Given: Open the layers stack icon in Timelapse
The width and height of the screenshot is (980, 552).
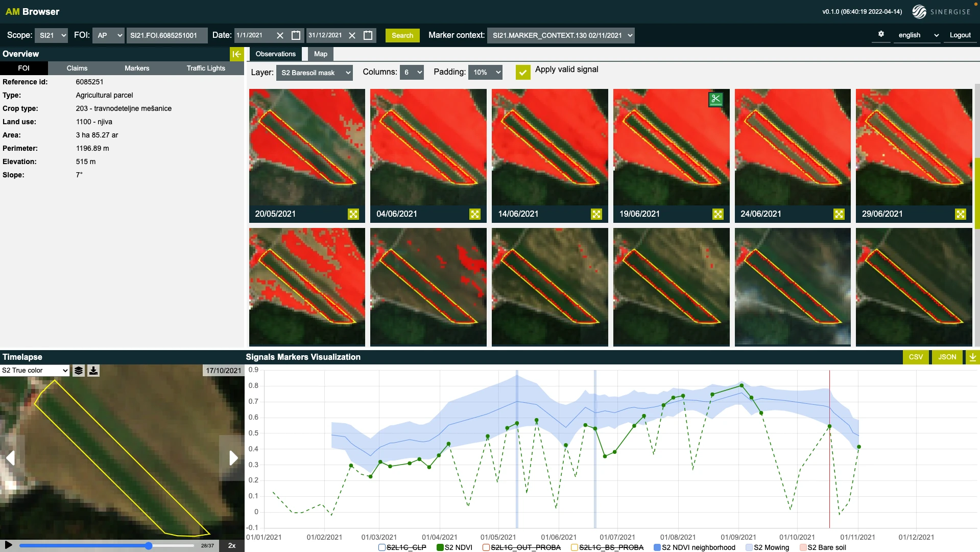Looking at the screenshot, I should (x=79, y=371).
